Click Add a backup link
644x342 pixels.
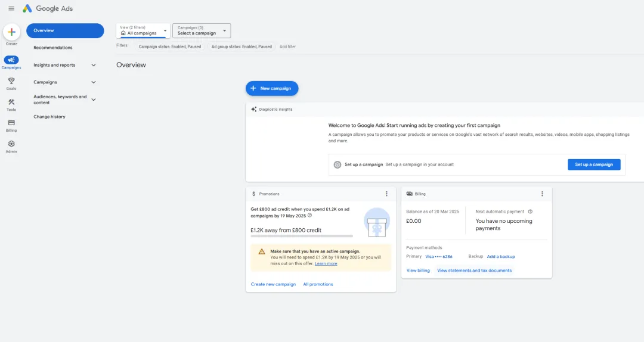click(x=501, y=257)
